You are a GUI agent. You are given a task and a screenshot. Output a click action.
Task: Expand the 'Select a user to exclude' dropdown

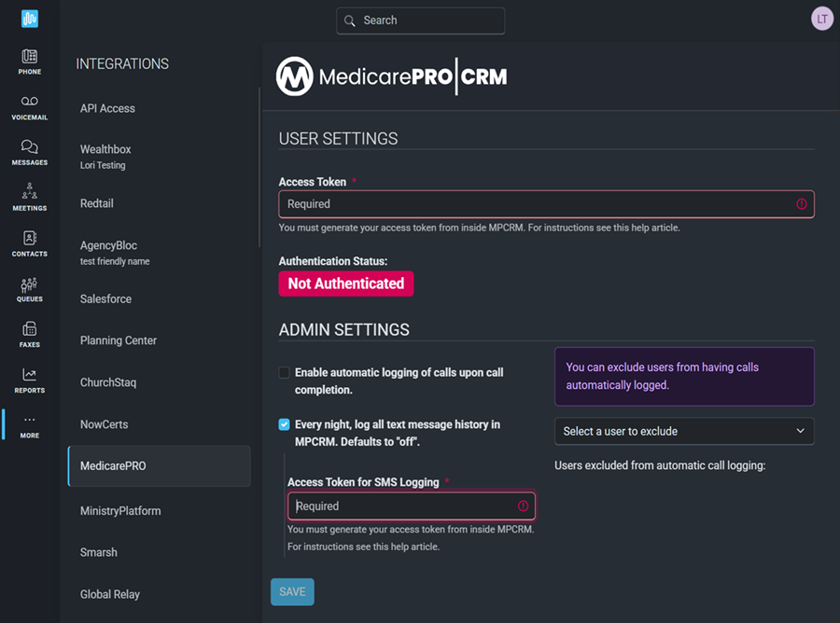click(x=684, y=431)
